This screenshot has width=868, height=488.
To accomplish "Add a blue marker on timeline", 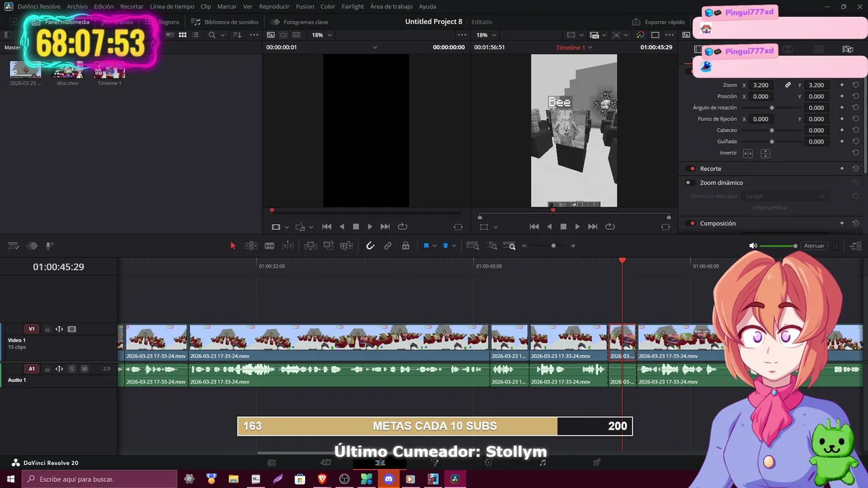I will point(446,246).
